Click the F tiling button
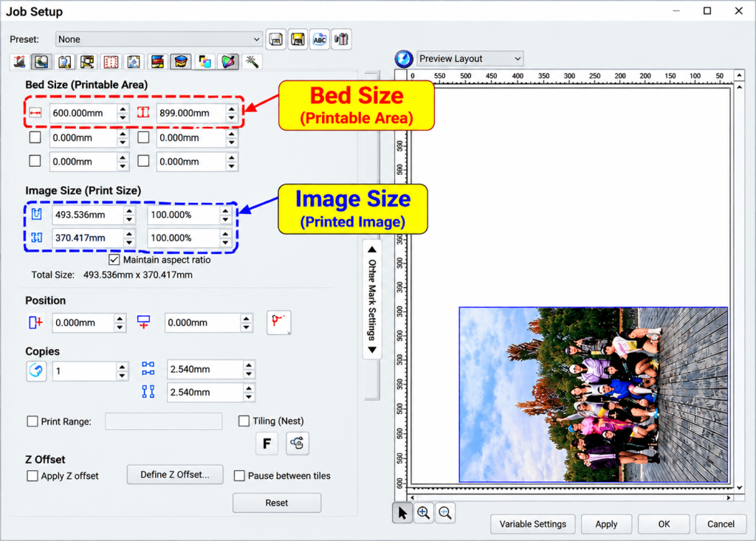 point(267,443)
